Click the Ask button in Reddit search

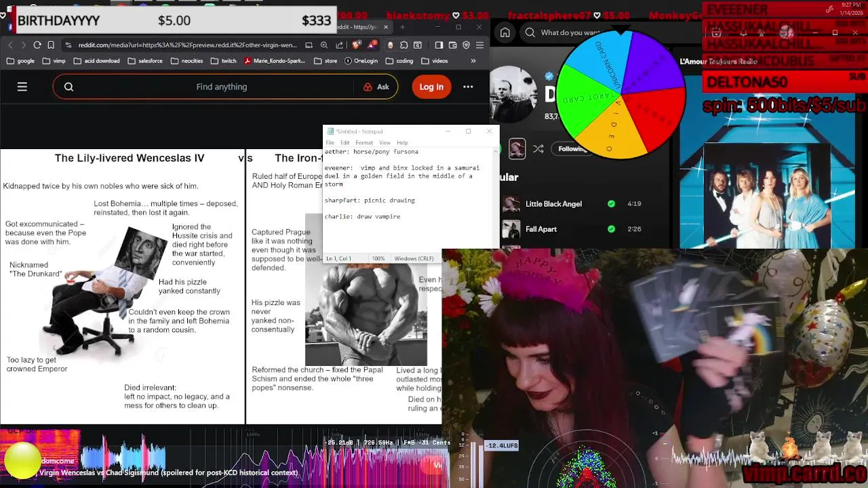click(x=376, y=87)
